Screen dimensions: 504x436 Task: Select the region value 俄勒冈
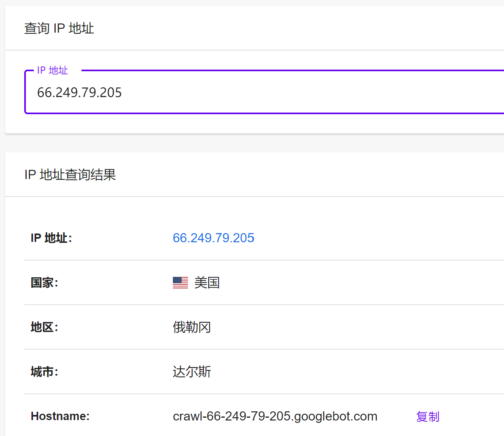click(x=192, y=327)
